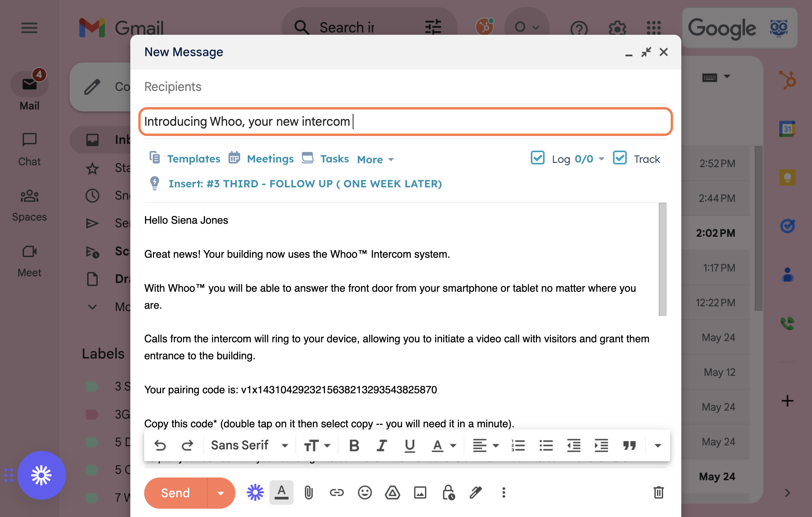Image resolution: width=812 pixels, height=517 pixels.
Task: Open text alignment dropdown
Action: pyautogui.click(x=486, y=445)
